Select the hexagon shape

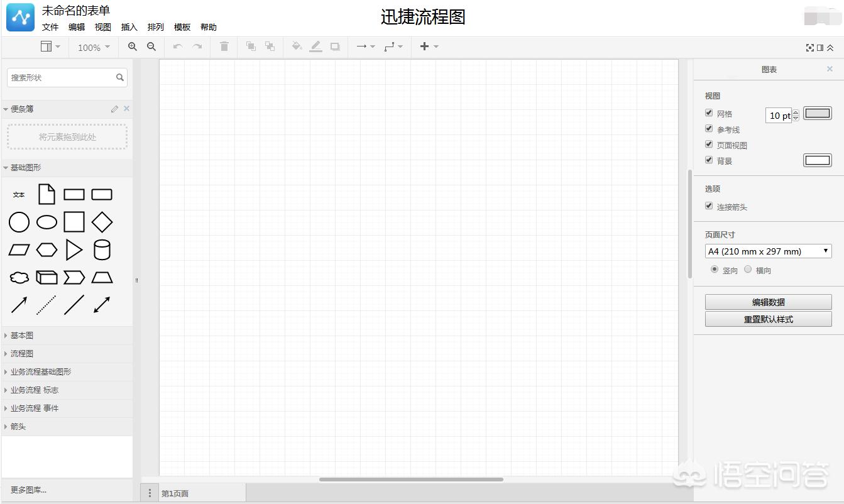47,250
